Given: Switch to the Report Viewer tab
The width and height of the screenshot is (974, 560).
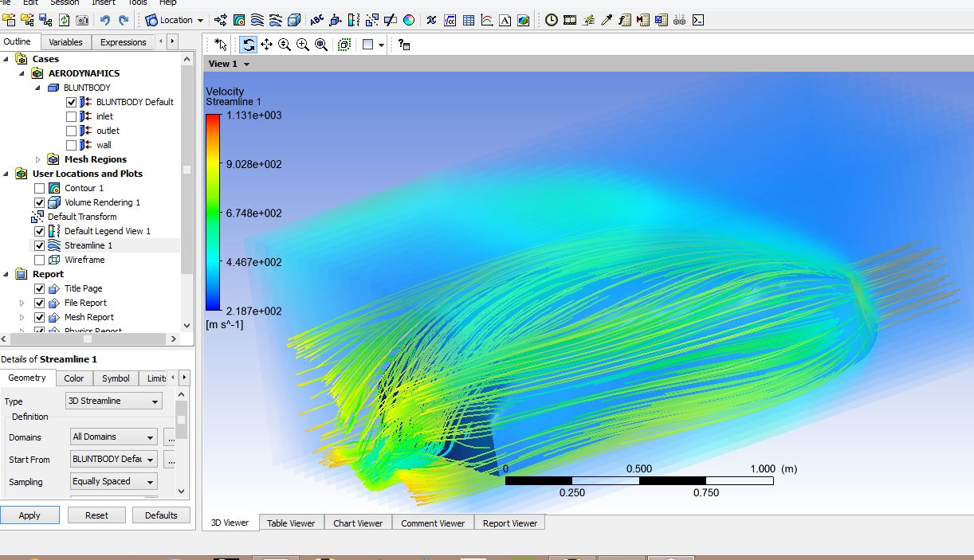Looking at the screenshot, I should pyautogui.click(x=510, y=523).
